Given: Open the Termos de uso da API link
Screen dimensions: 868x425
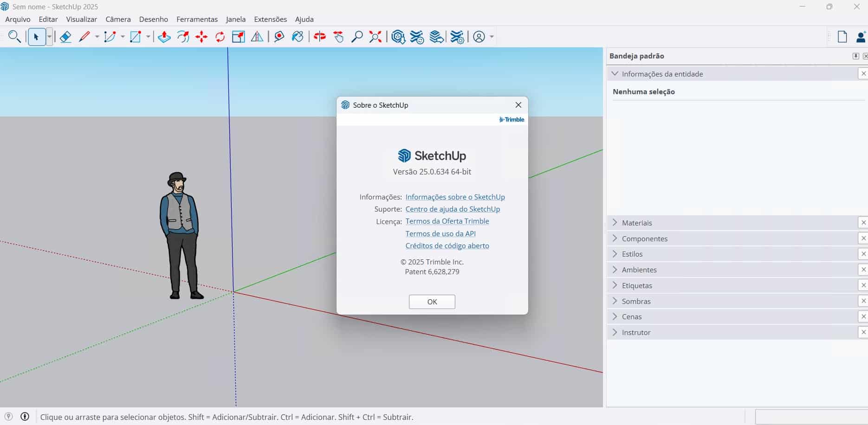Looking at the screenshot, I should 440,233.
